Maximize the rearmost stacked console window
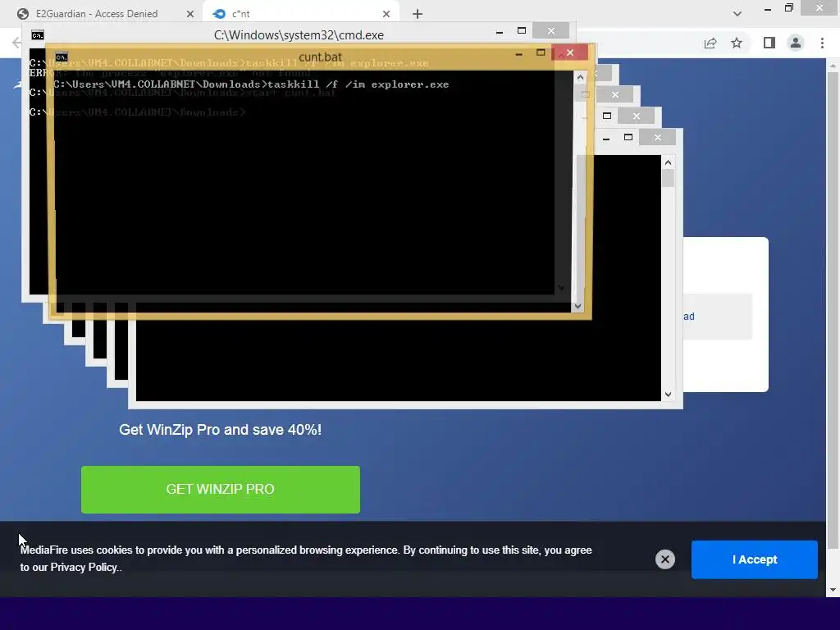Image resolution: width=840 pixels, height=630 pixels. click(628, 138)
